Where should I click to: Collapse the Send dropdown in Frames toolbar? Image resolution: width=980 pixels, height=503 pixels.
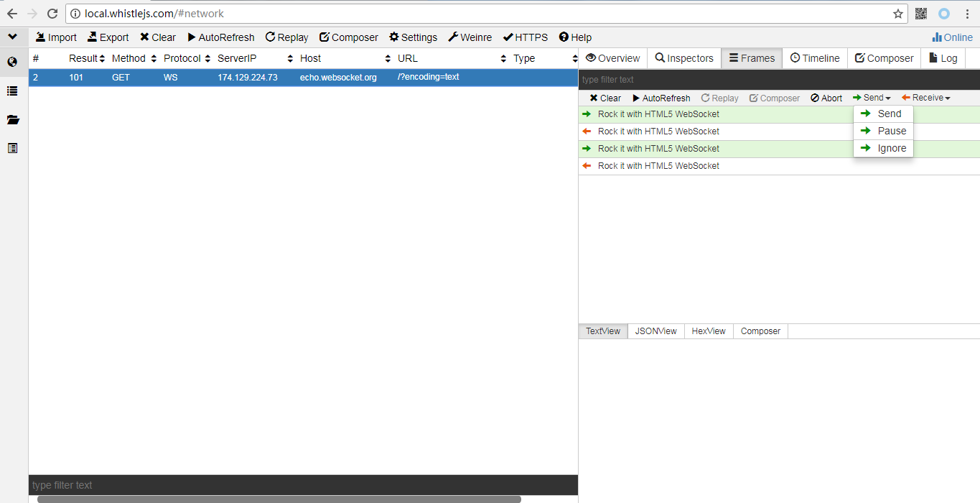click(x=872, y=98)
